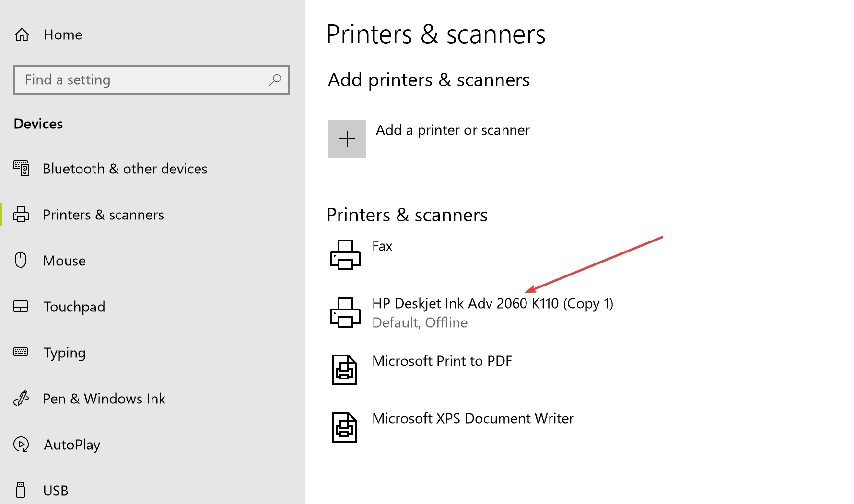Select Microsoft Print to PDF entry
The image size is (854, 504).
pos(442,361)
